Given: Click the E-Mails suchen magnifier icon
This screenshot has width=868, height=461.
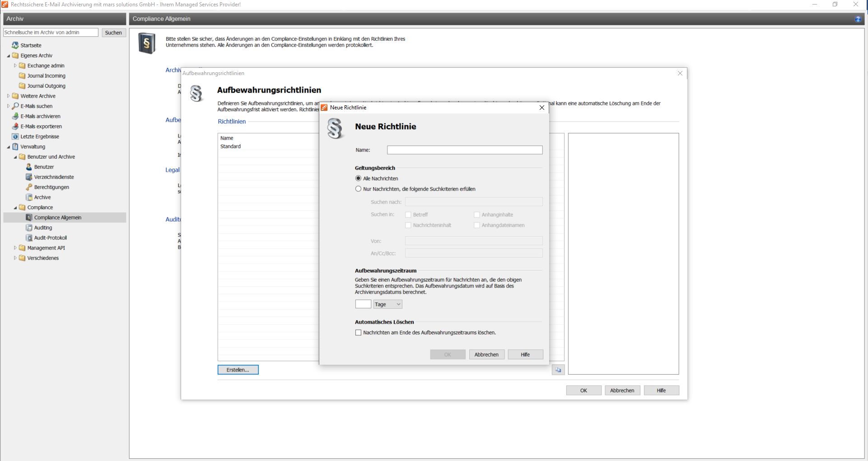Looking at the screenshot, I should [x=15, y=106].
